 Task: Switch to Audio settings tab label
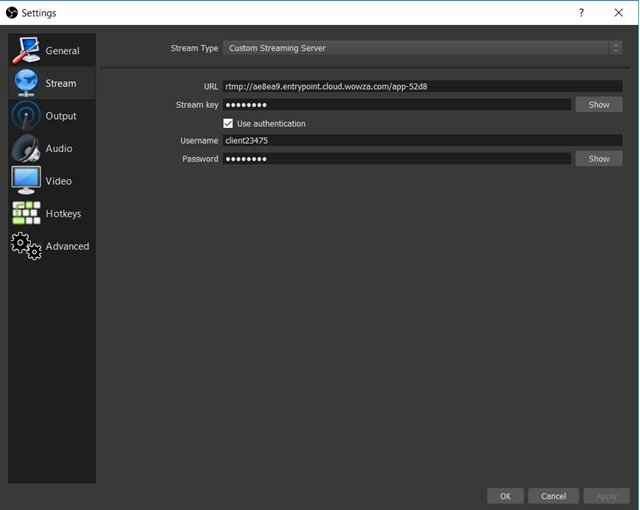click(x=59, y=149)
